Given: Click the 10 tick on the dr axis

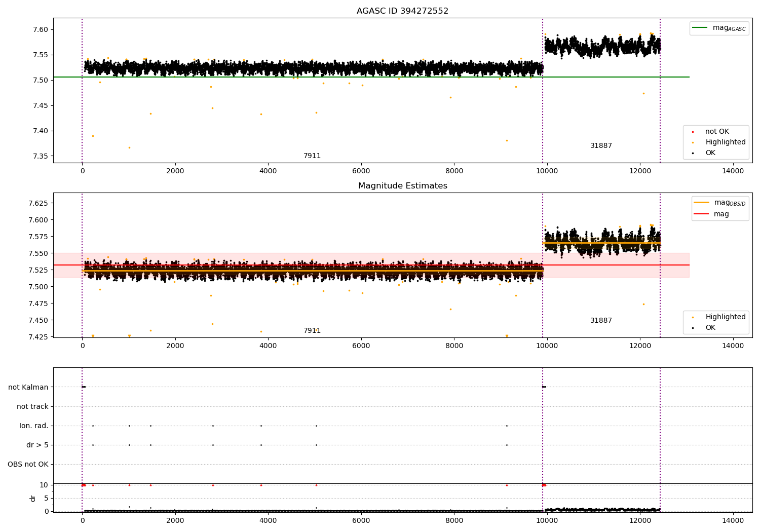Looking at the screenshot, I should 44,485.
